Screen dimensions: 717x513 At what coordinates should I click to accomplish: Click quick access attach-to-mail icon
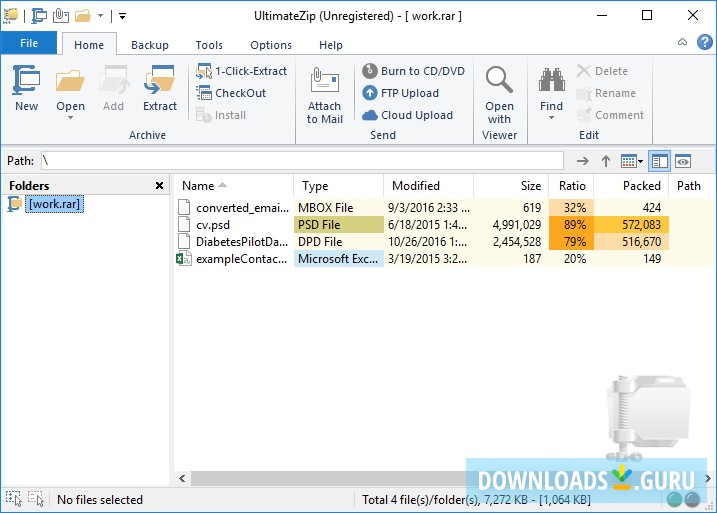click(61, 16)
